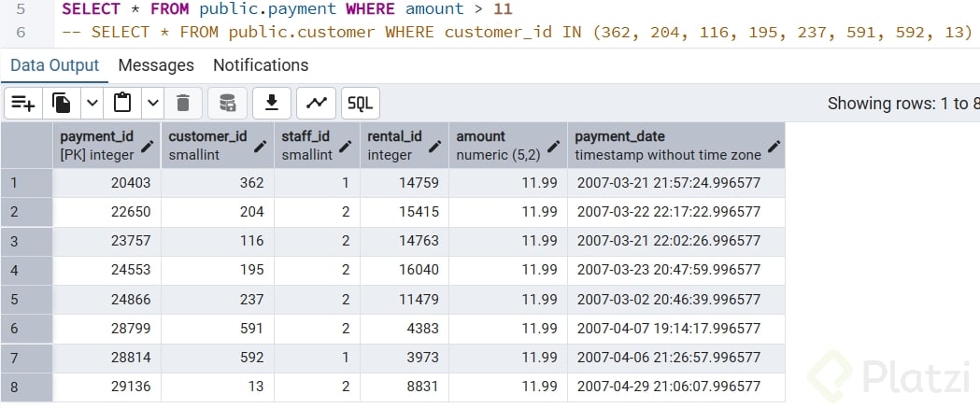Click the cell with payment_id 28799
The image size is (980, 408).
coord(107,329)
